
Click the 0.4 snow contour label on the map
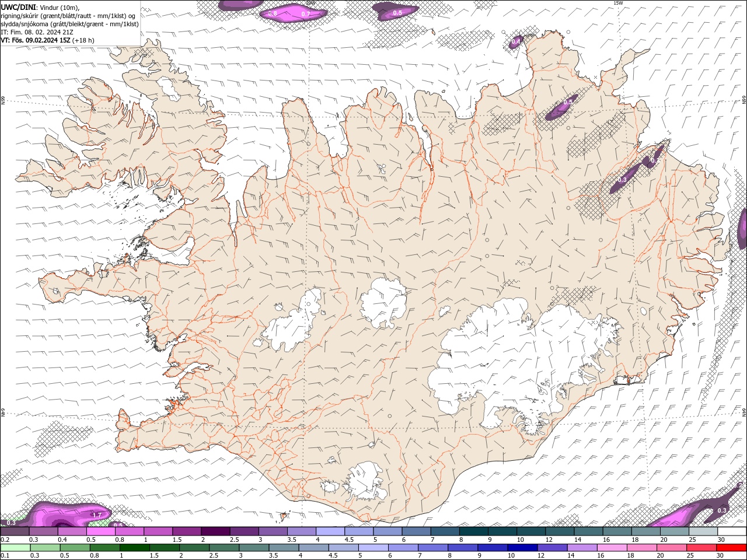pyautogui.click(x=516, y=42)
